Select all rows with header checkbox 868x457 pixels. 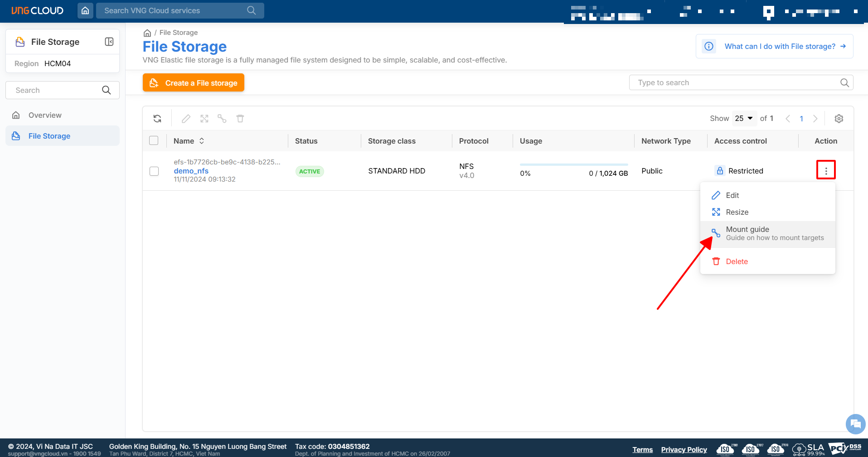tap(154, 141)
